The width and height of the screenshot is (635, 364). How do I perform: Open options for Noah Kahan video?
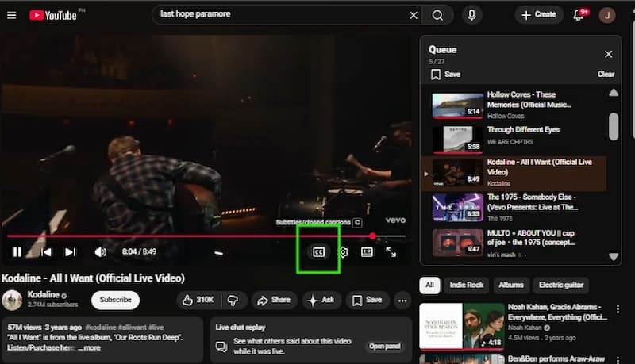click(x=618, y=309)
